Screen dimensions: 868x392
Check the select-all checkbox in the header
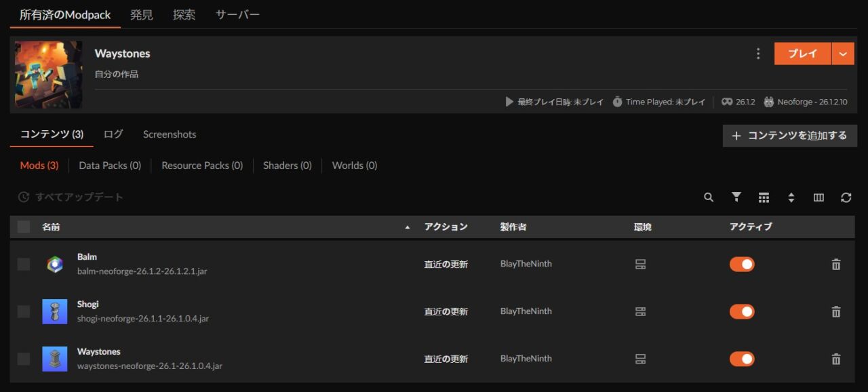(23, 227)
